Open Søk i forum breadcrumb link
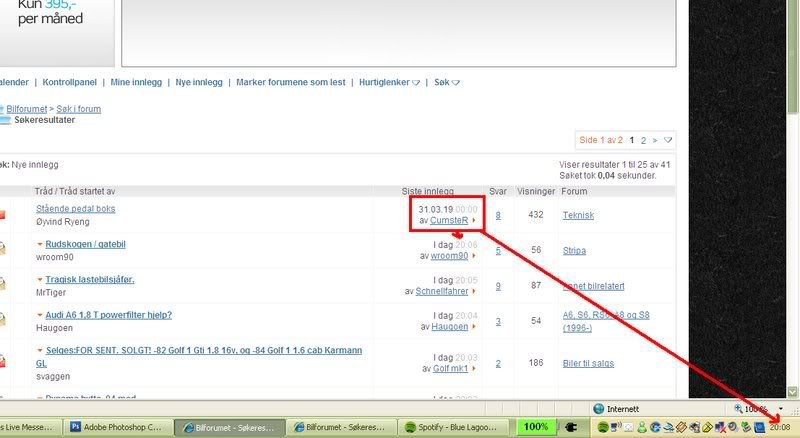800x438 pixels. [79, 109]
